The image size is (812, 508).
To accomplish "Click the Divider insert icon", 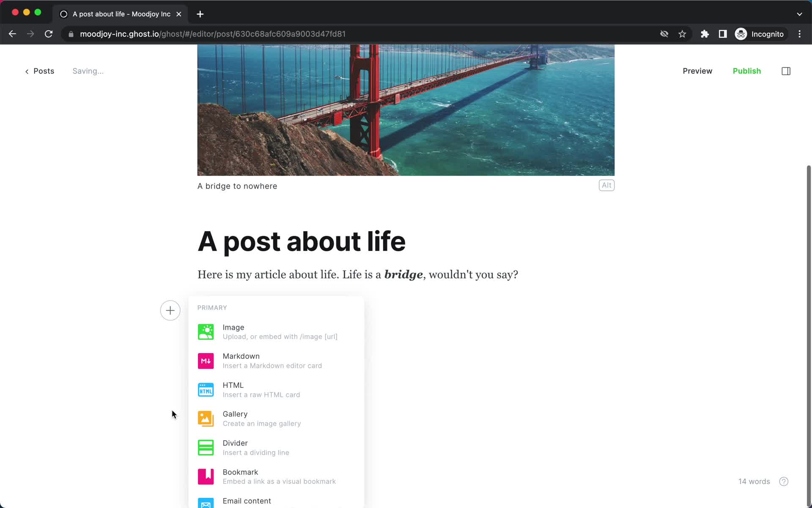I will (206, 448).
